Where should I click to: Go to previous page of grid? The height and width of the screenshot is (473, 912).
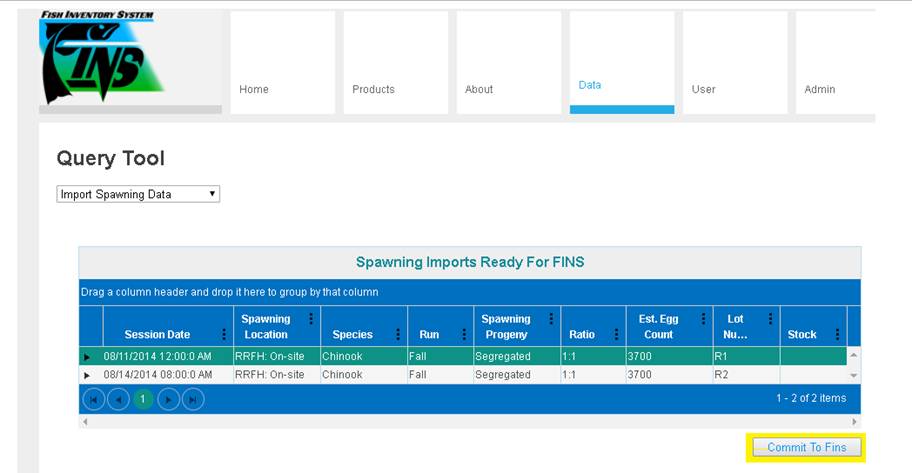pos(118,399)
